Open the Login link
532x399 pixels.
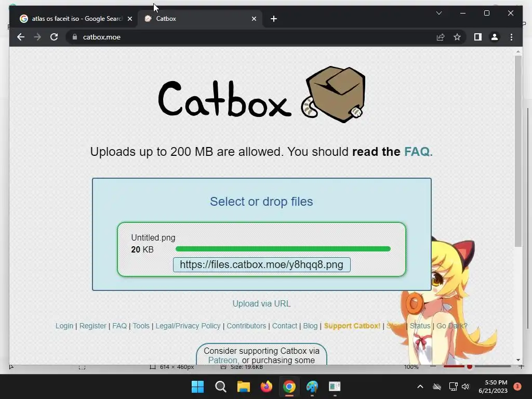click(64, 326)
